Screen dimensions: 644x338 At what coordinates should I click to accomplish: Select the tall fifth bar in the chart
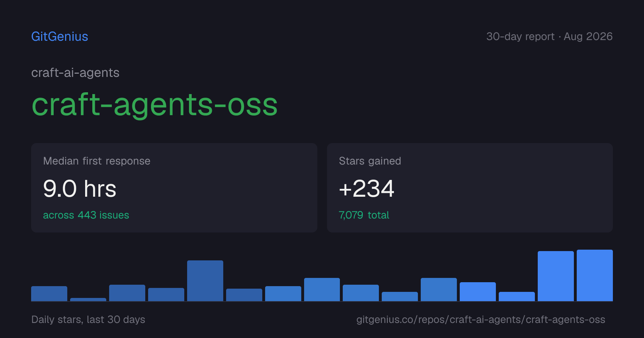point(205,281)
